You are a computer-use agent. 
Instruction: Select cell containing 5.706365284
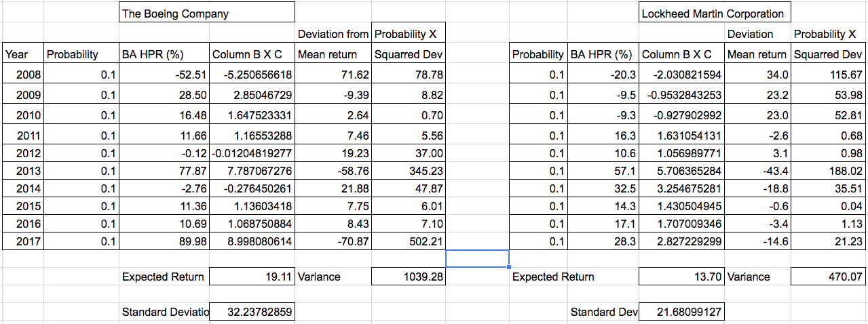[681, 171]
